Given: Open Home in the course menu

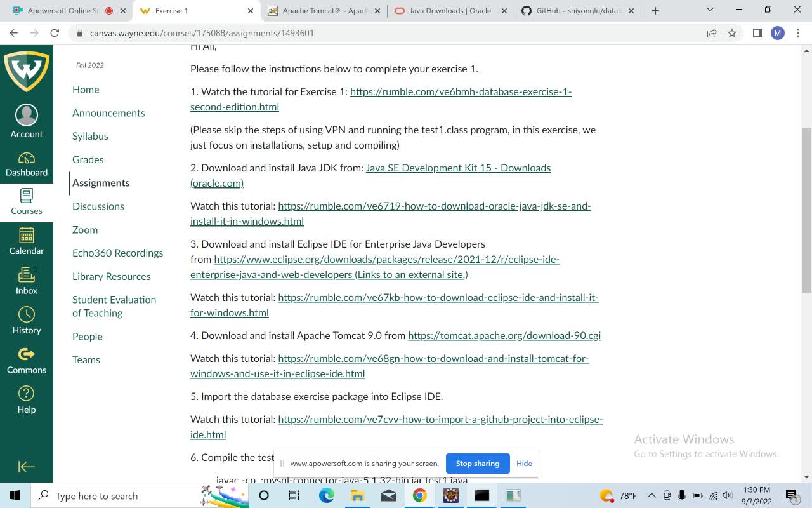Looking at the screenshot, I should pyautogui.click(x=86, y=90).
